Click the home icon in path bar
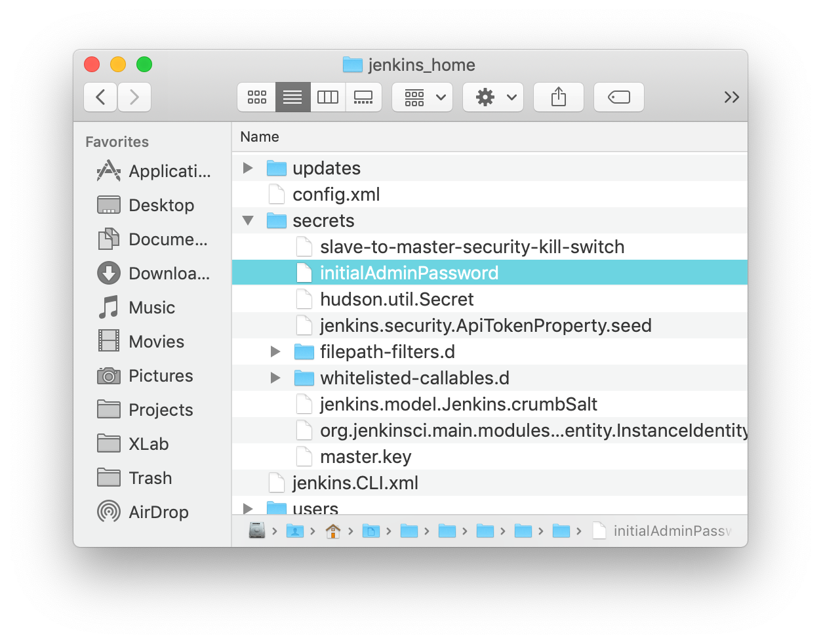821x644 pixels. point(333,531)
